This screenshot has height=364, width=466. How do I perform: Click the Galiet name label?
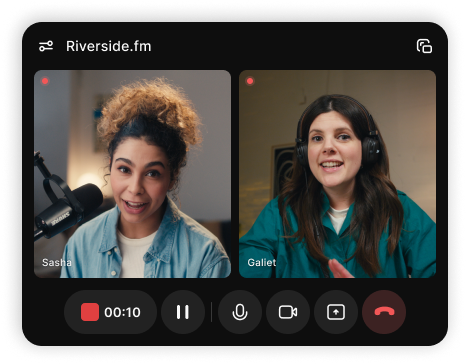(262, 262)
